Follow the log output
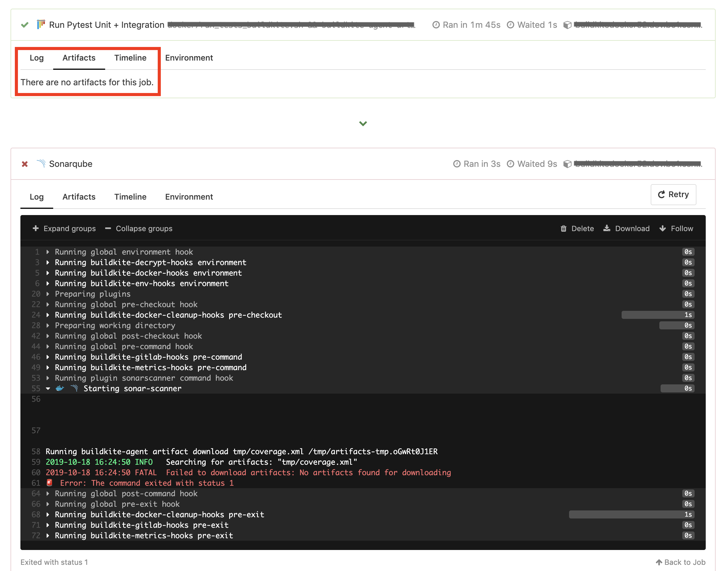 [x=676, y=229]
